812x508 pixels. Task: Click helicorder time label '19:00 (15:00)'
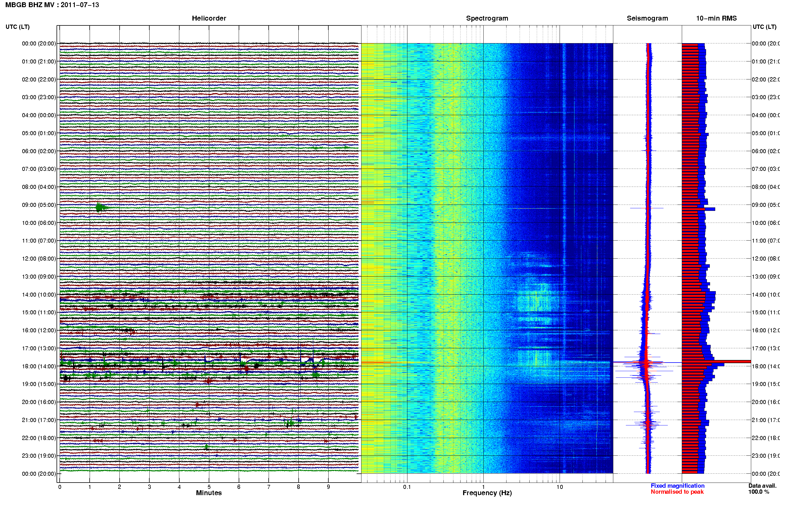tap(39, 384)
